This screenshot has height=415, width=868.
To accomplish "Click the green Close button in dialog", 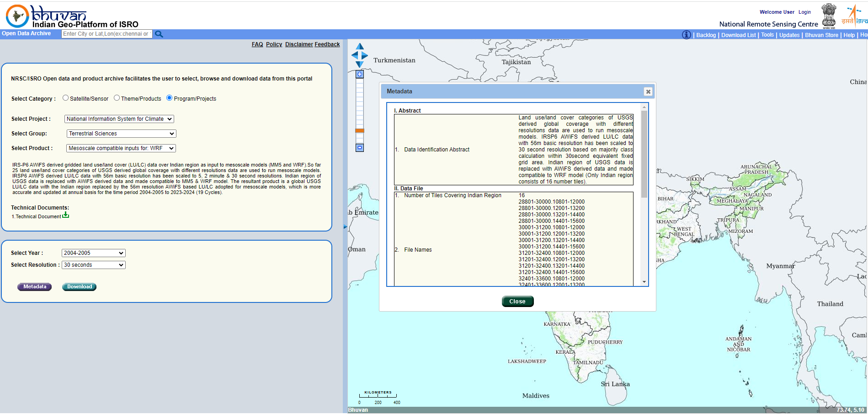I will click(517, 302).
